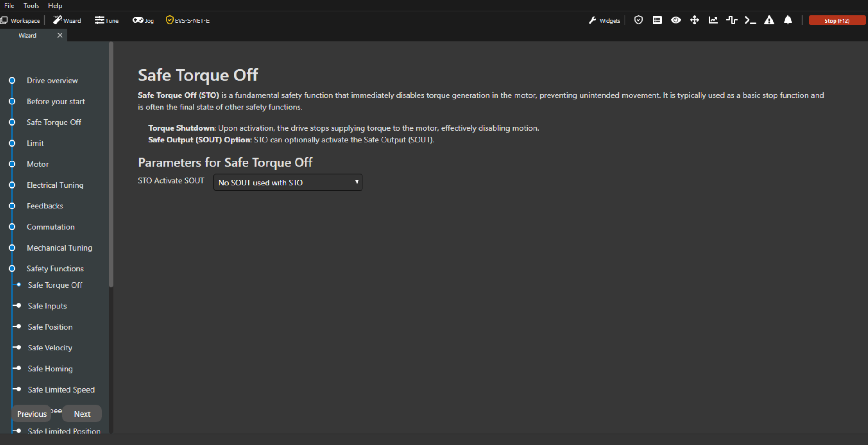
Task: Close the Wizard tab
Action: (x=60, y=35)
